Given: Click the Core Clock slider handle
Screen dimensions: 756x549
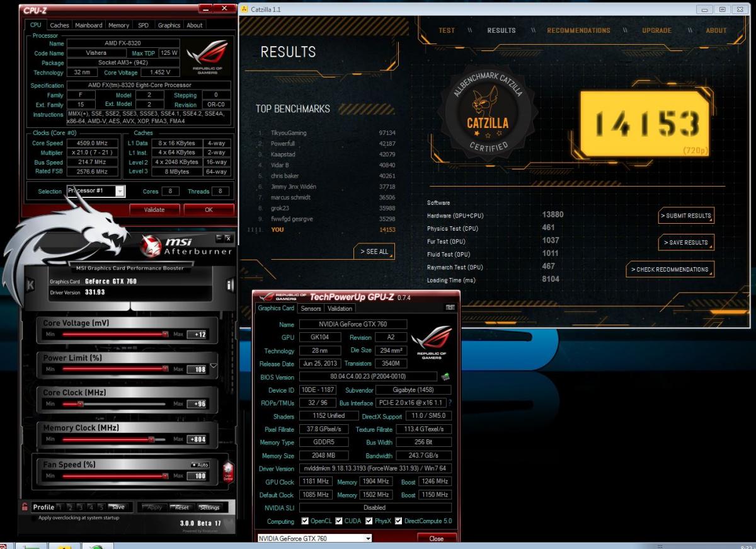Looking at the screenshot, I should [x=80, y=404].
